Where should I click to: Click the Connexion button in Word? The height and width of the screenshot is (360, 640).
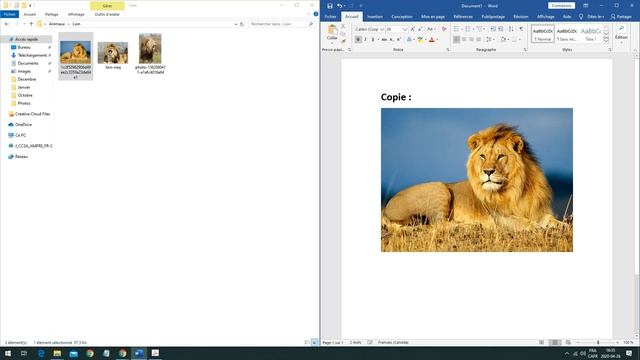tap(562, 6)
